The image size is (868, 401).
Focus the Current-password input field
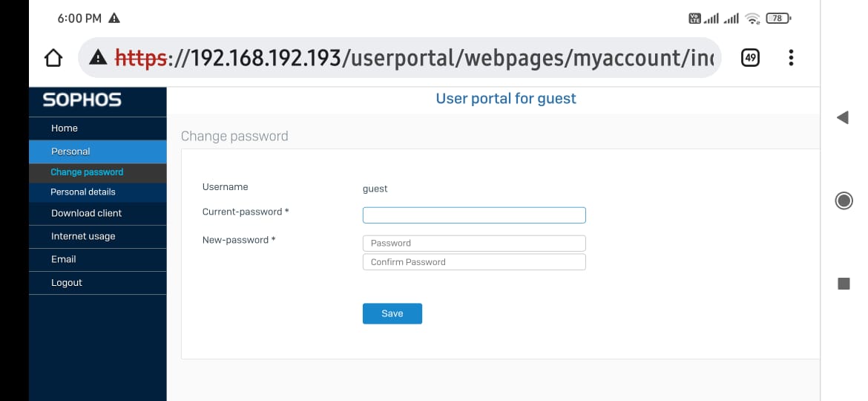tap(474, 215)
